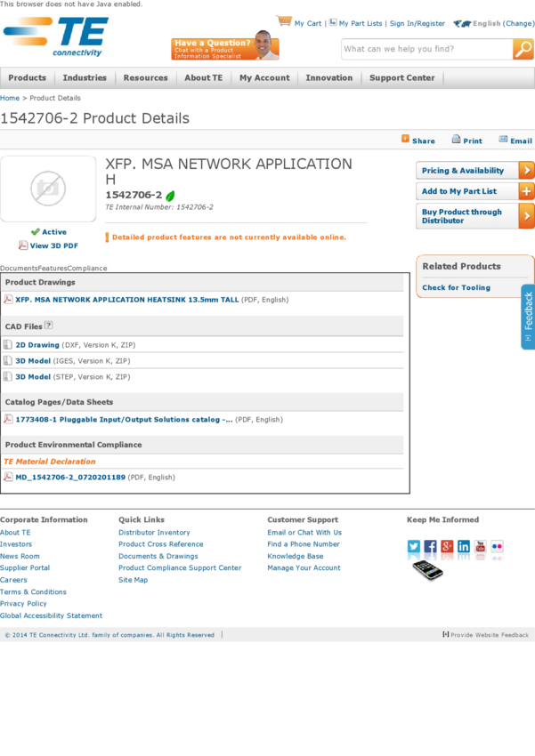
Task: Switch to the Features tab
Action: [53, 268]
